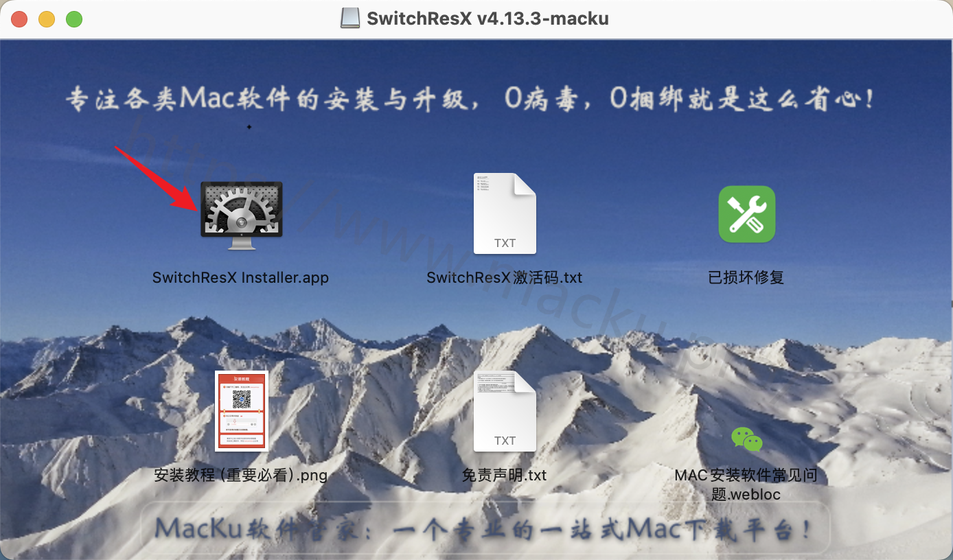
Task: Select the 安装教程 png thumbnail
Action: 241,410
